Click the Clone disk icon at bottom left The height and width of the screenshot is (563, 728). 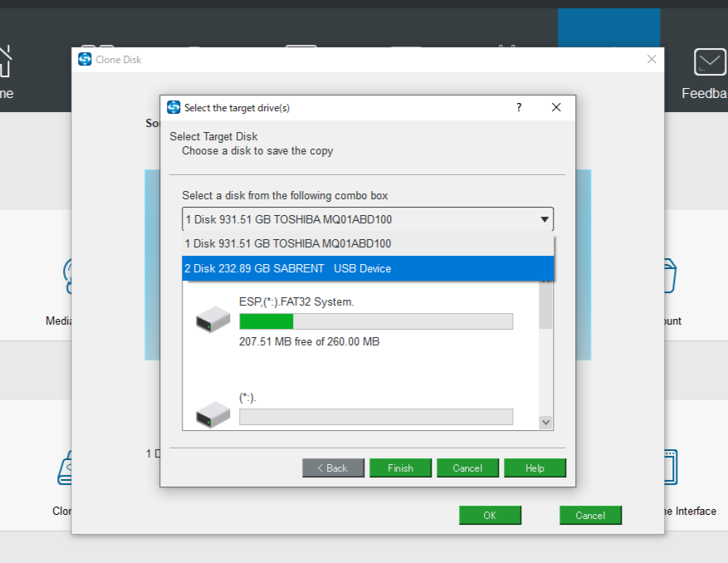(68, 468)
